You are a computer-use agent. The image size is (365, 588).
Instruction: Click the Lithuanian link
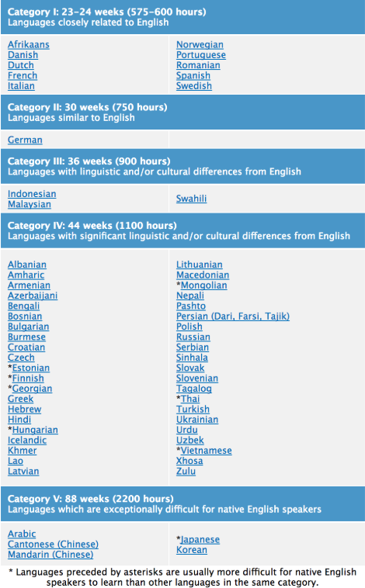(x=200, y=265)
